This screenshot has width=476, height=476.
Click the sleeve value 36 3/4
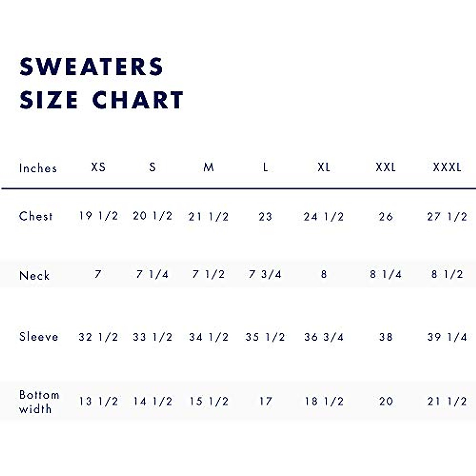[324, 337]
